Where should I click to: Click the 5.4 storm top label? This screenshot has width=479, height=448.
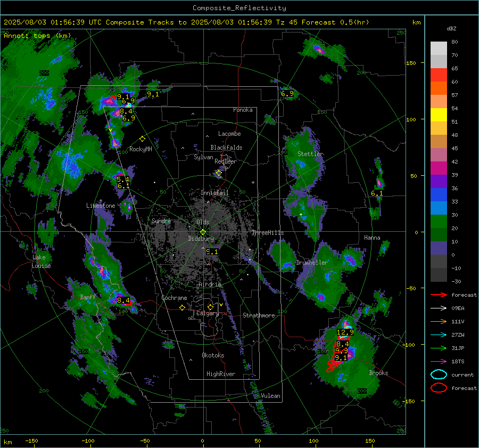point(123,180)
